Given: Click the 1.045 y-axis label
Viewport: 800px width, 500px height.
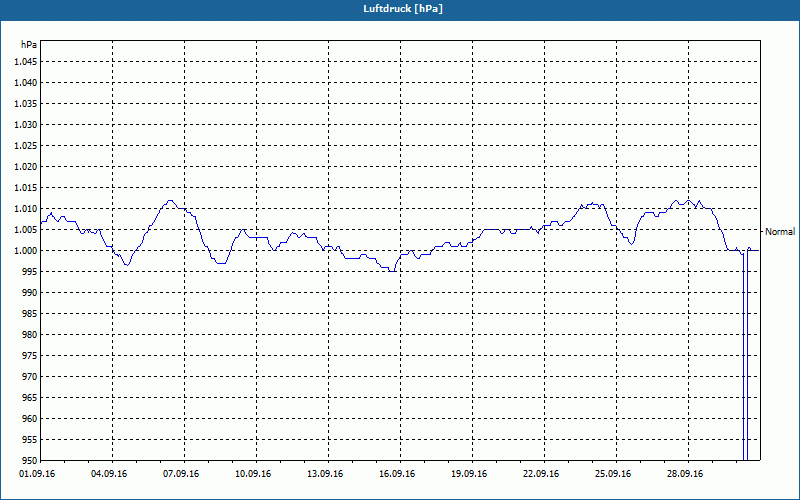Looking at the screenshot, I should pyautogui.click(x=26, y=62).
